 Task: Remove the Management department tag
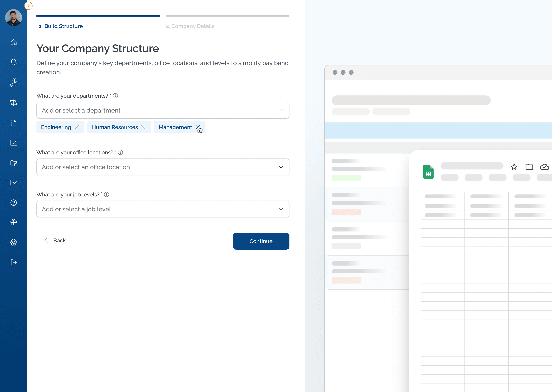(x=198, y=127)
